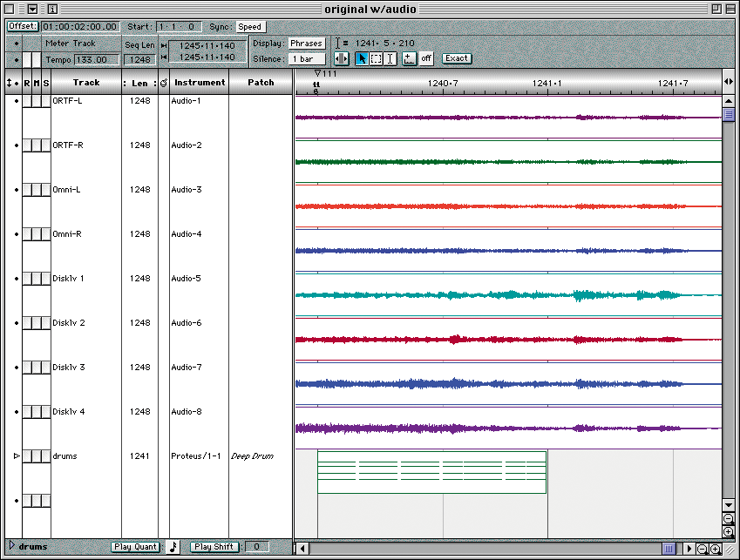Mute the ORTF-R track
This screenshot has width=740, height=560.
[x=37, y=145]
